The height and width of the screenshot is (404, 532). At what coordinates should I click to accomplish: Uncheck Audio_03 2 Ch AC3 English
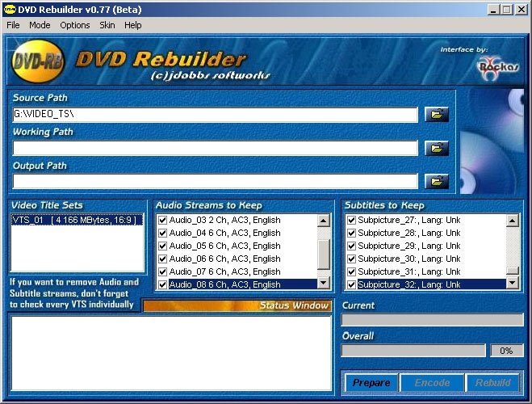(162, 220)
